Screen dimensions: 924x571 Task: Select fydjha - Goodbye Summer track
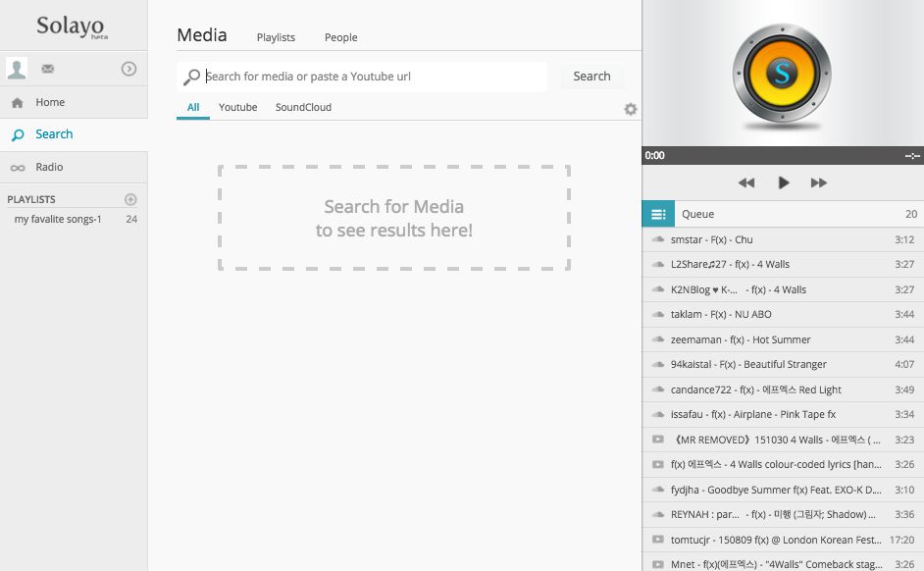[x=783, y=491]
